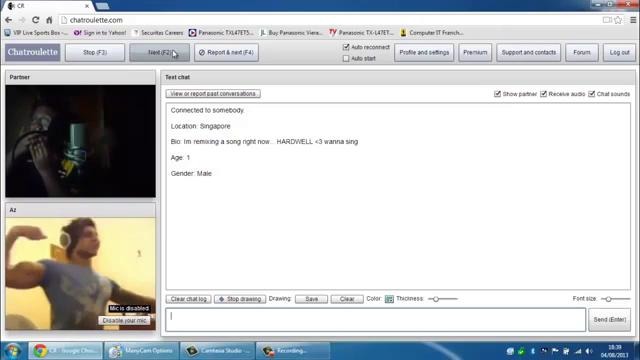
Task: Click the chatroulette.com address bar
Action: pos(331,20)
